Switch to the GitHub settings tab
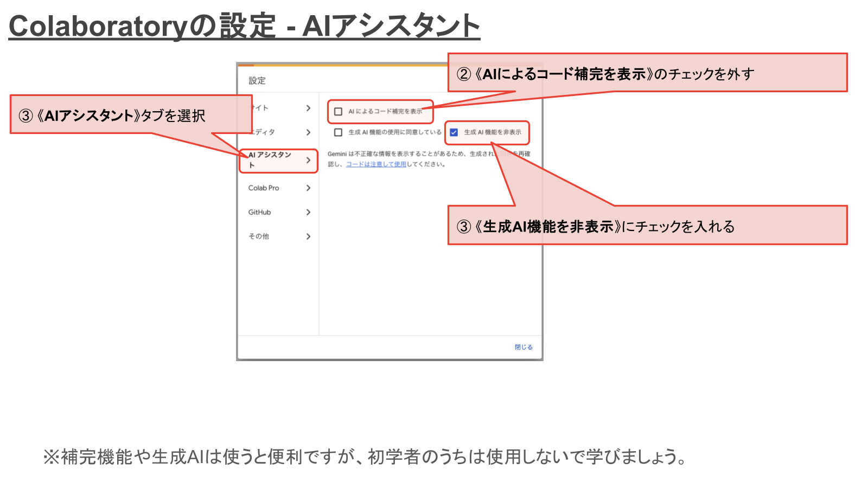 [x=259, y=212]
